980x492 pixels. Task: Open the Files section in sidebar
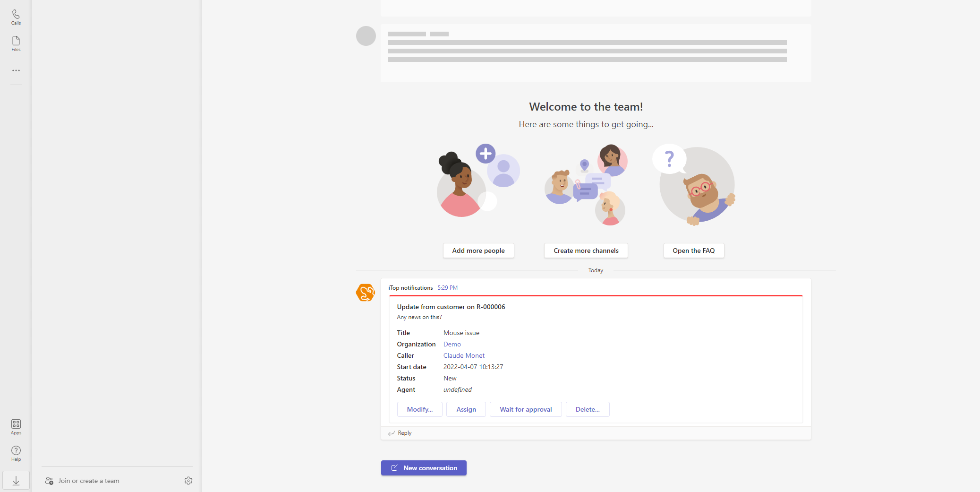(16, 43)
